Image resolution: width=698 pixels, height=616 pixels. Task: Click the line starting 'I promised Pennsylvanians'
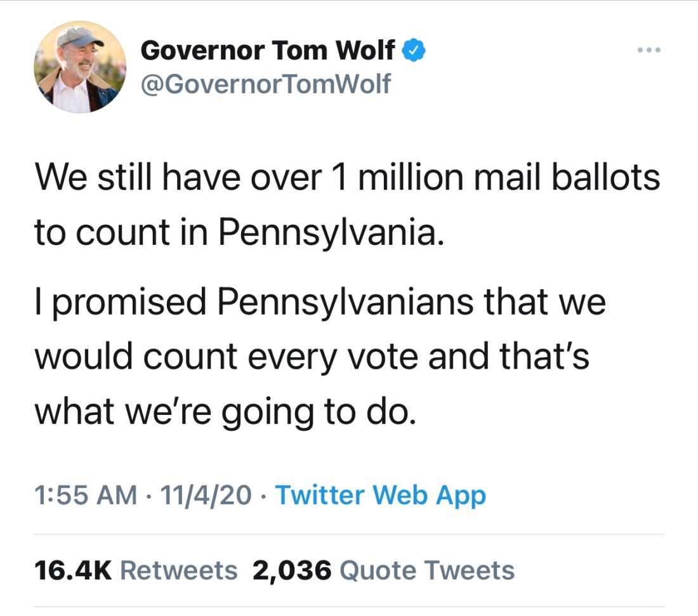click(320, 303)
